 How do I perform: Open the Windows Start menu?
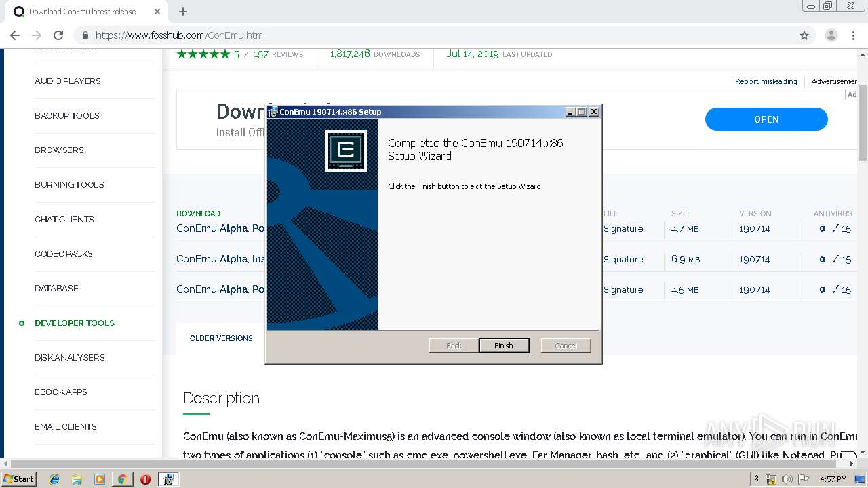click(19, 479)
